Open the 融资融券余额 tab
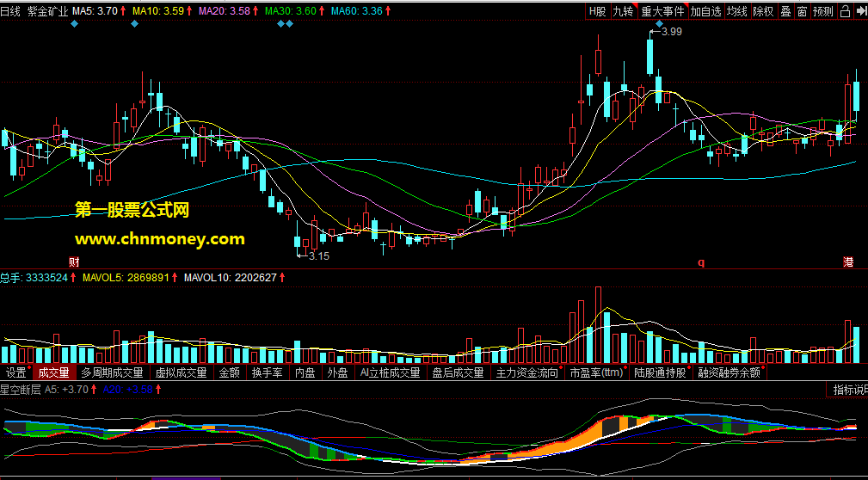The image size is (868, 480). pyautogui.click(x=729, y=373)
